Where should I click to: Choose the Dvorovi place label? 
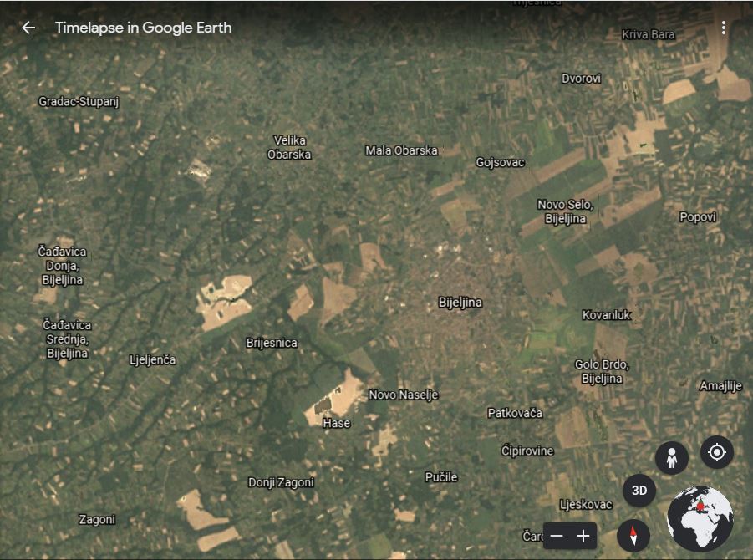(581, 79)
